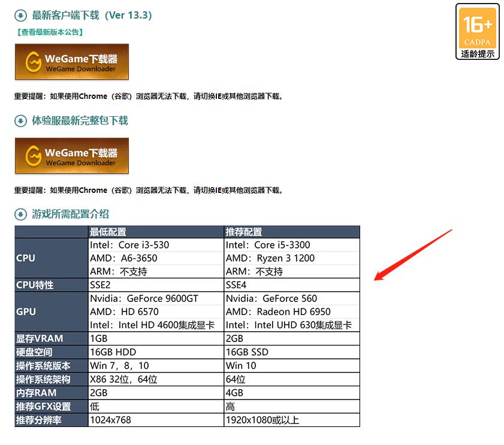Click the 4GB RAM cell
This screenshot has width=504, height=445.
(x=292, y=393)
